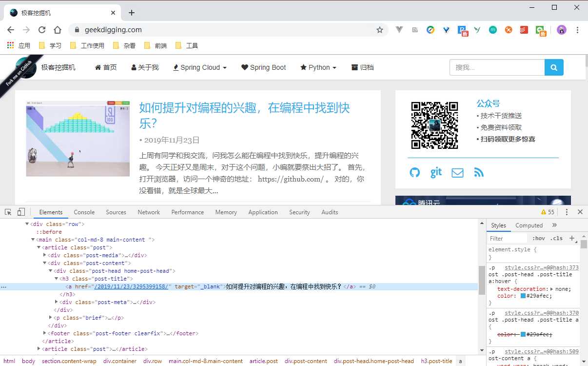Toggle .cls class editor
This screenshot has width=588, height=366.
point(556,238)
